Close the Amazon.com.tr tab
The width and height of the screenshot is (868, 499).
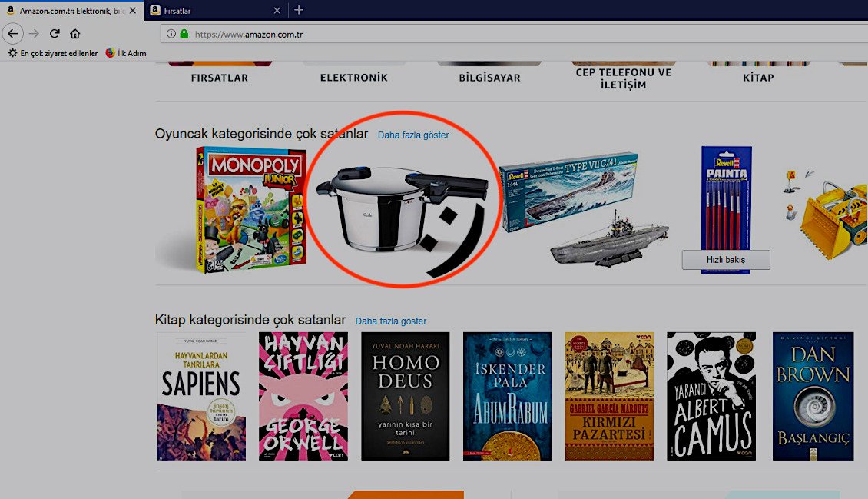(x=132, y=11)
